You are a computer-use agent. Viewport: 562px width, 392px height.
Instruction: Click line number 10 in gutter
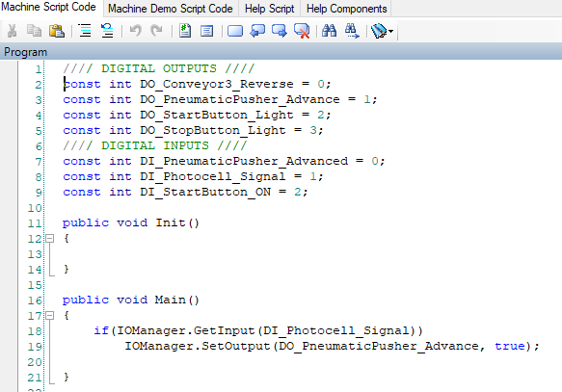click(35, 208)
